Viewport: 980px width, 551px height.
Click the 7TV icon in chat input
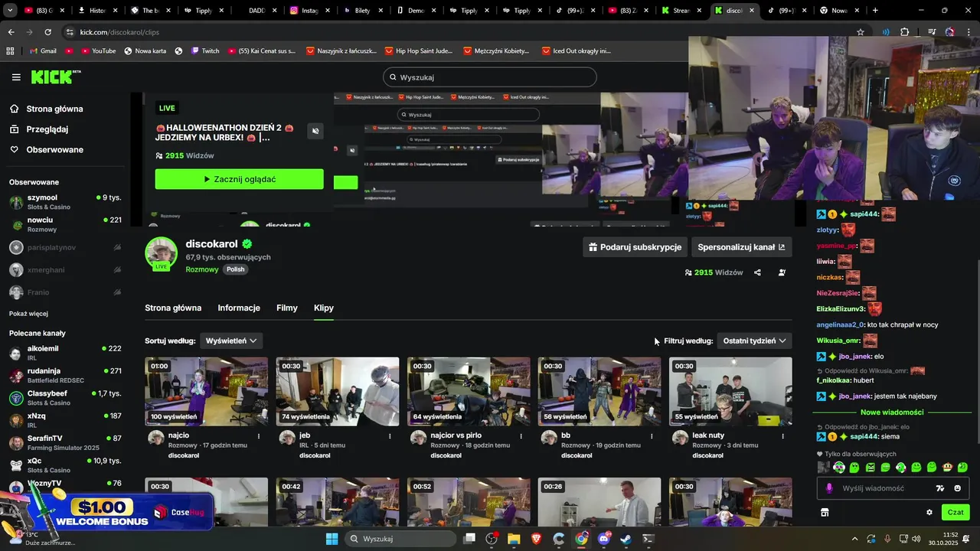coord(940,488)
